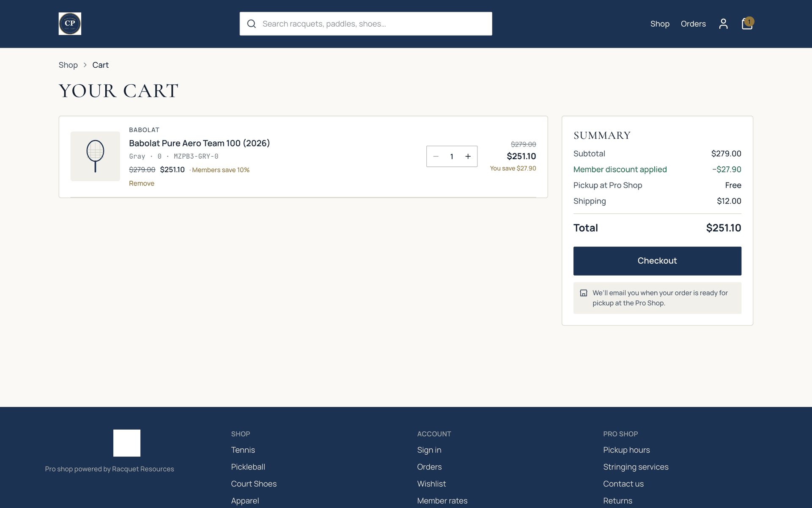Open Tennis in the footer Shop list
The height and width of the screenshot is (508, 812).
(x=243, y=450)
